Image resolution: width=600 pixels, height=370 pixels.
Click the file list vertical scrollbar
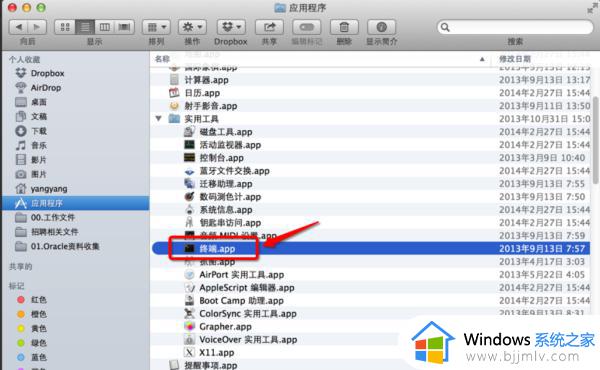click(x=595, y=140)
